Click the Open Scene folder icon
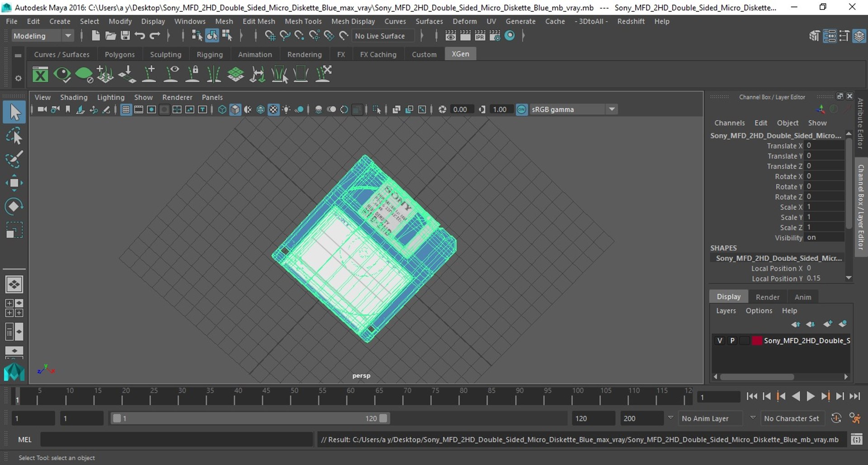 [x=110, y=36]
